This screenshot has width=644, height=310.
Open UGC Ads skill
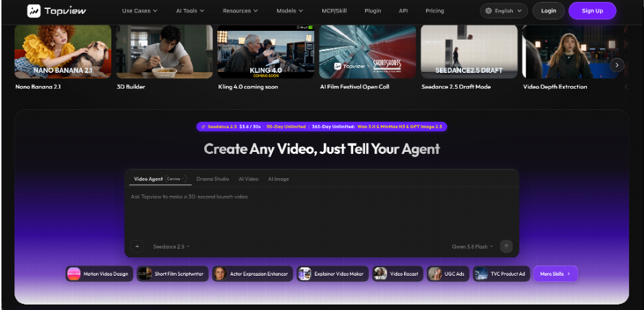448,274
